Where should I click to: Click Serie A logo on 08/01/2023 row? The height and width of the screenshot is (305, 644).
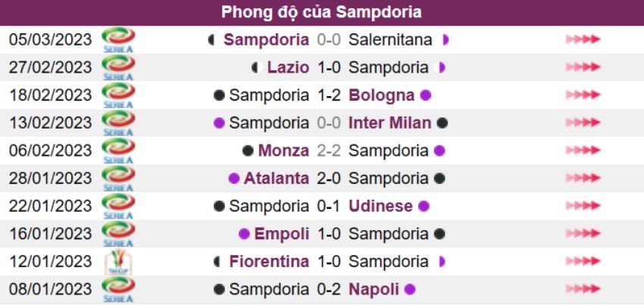coord(117,289)
